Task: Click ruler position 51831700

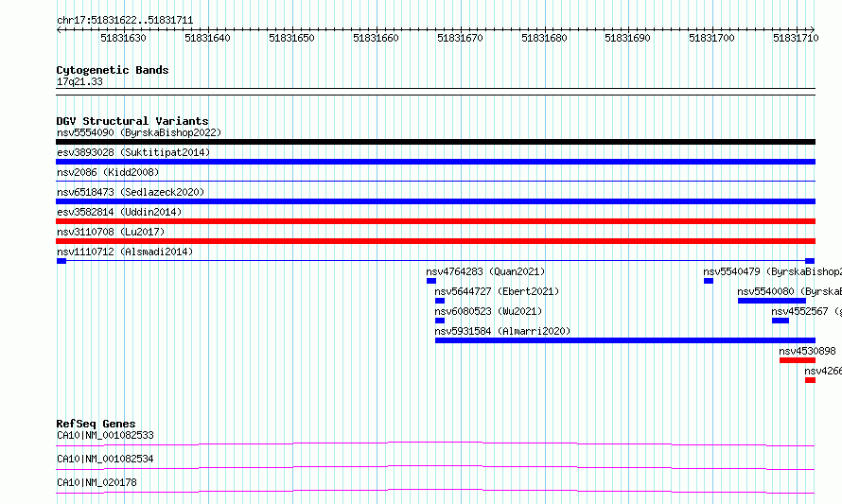Action: [711, 38]
